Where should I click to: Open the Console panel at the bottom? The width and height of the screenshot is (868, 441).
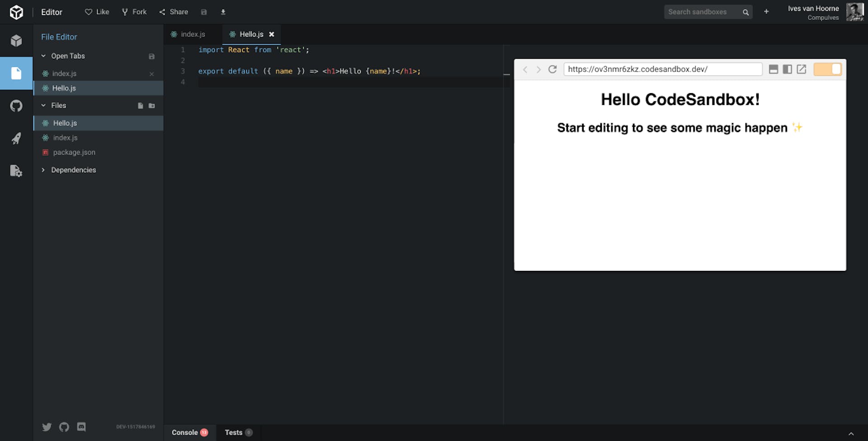click(x=185, y=432)
